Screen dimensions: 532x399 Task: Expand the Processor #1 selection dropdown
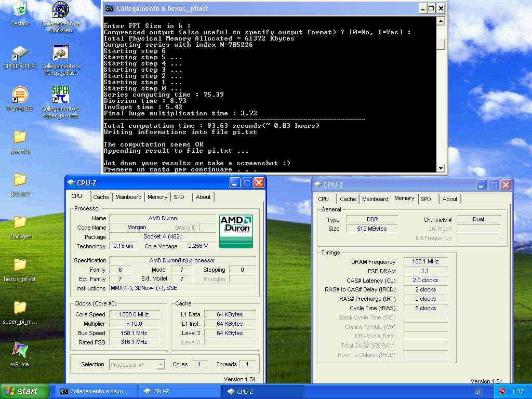[x=161, y=365]
